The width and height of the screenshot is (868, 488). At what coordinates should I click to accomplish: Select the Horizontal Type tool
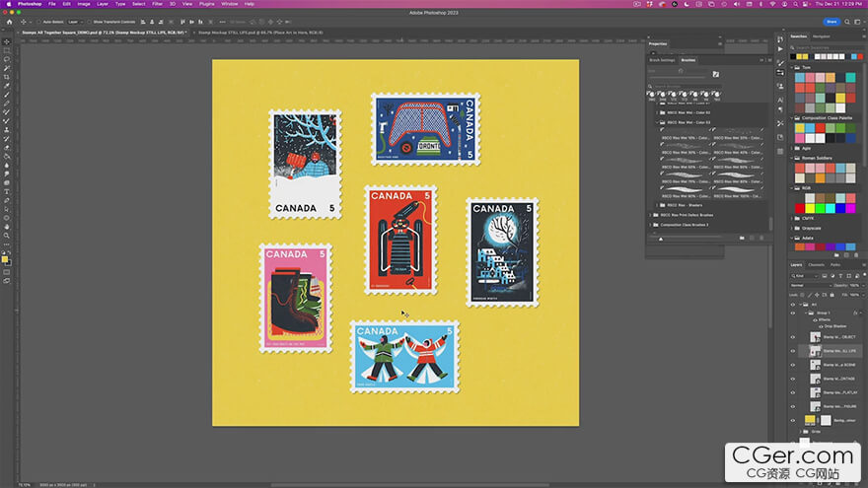pyautogui.click(x=7, y=191)
